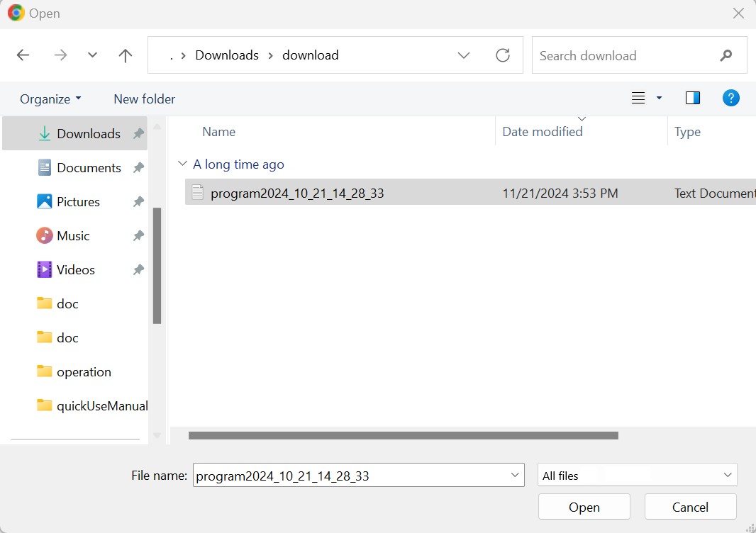Go back using the left arrow
This screenshot has height=533, width=756.
click(23, 55)
